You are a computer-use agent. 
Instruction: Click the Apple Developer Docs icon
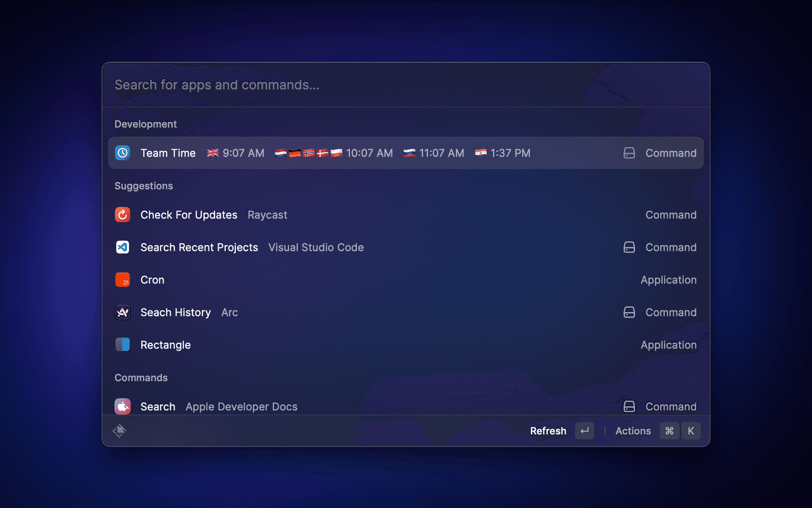(123, 406)
